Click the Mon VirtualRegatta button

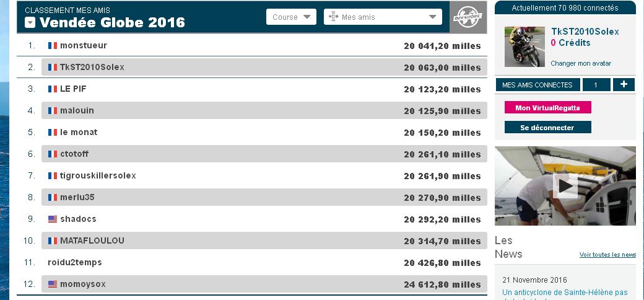[x=547, y=108]
